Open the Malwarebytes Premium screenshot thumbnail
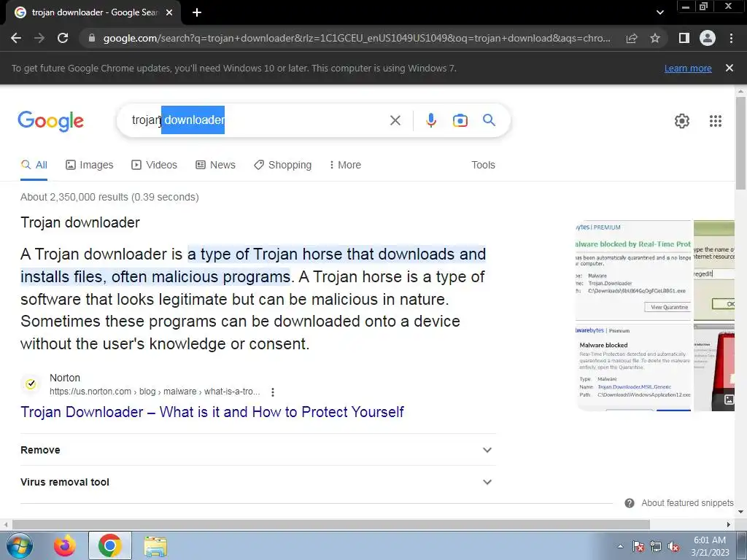 (634, 271)
